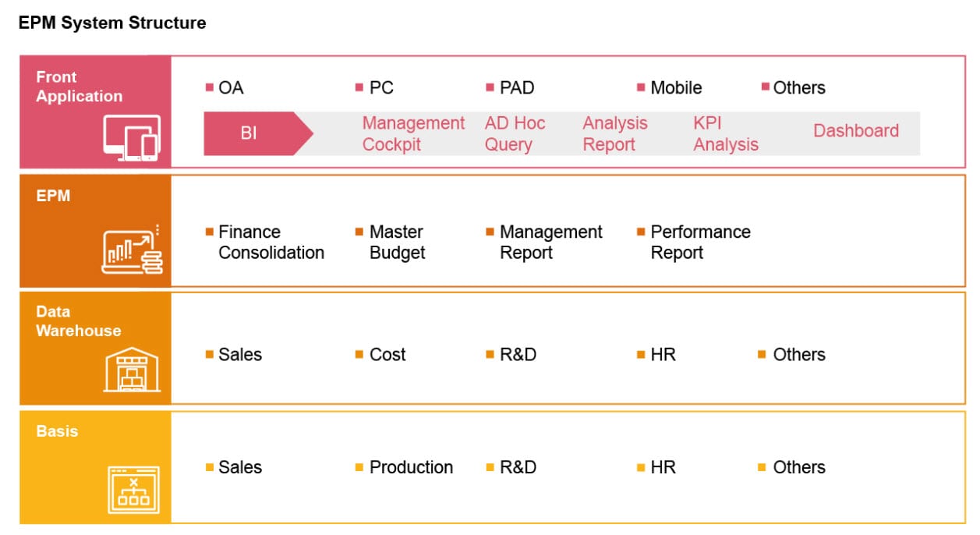Click the bullet marker beside Finance Consolidation
The image size is (980, 535).
click(x=209, y=232)
